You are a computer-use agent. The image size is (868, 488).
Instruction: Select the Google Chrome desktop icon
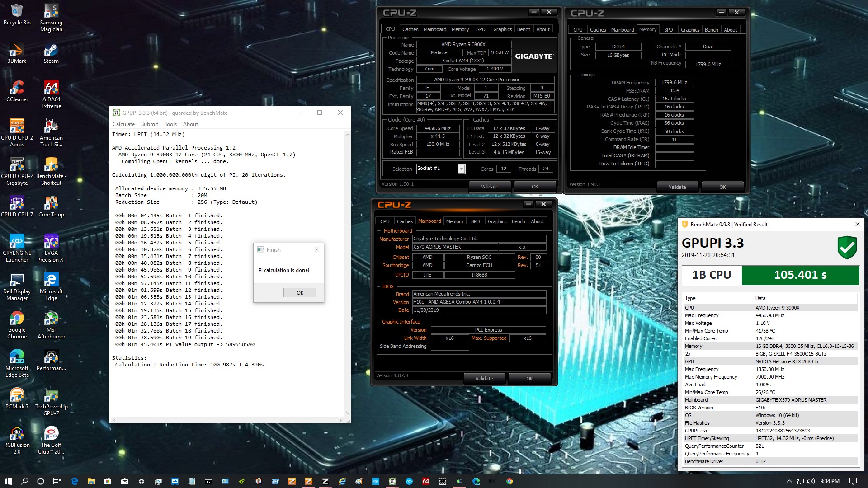(17, 325)
